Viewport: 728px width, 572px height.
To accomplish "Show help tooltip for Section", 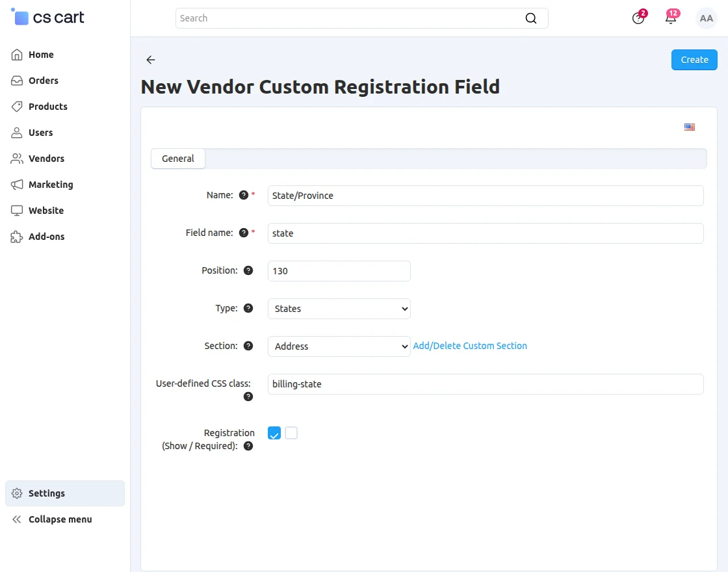I will click(x=248, y=345).
